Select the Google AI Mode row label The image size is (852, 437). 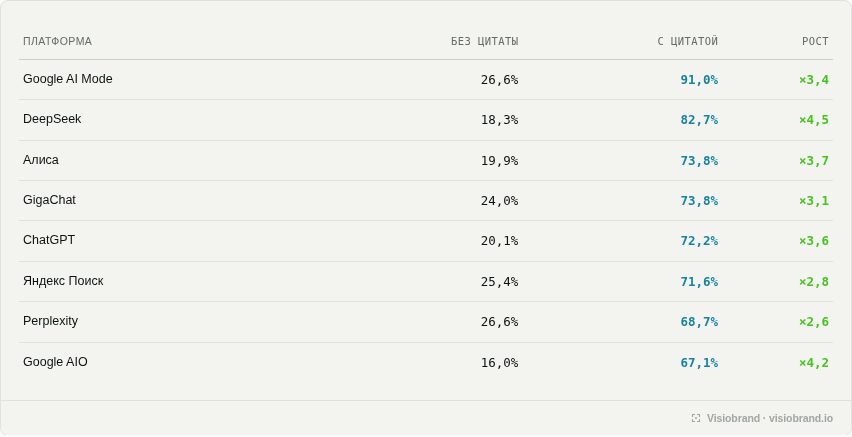[x=67, y=79]
